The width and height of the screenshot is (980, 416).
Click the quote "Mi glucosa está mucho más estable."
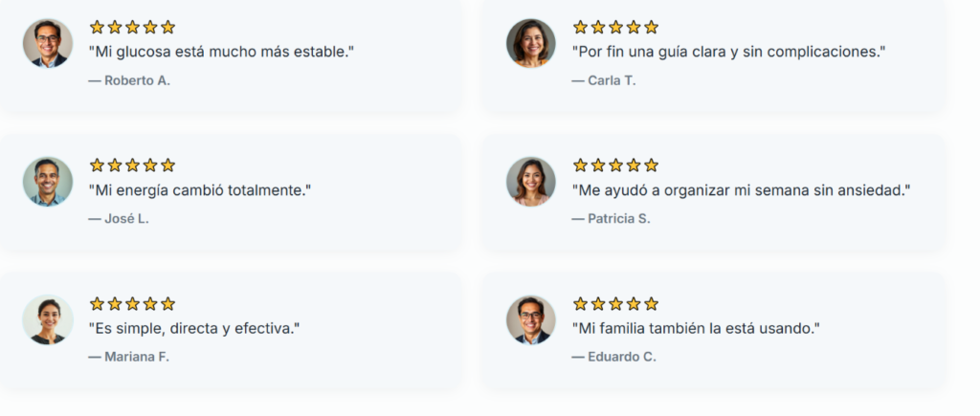coord(221,52)
